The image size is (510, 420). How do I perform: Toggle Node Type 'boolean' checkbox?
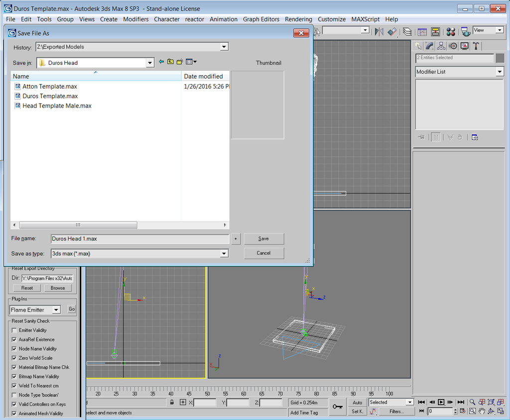[14, 395]
